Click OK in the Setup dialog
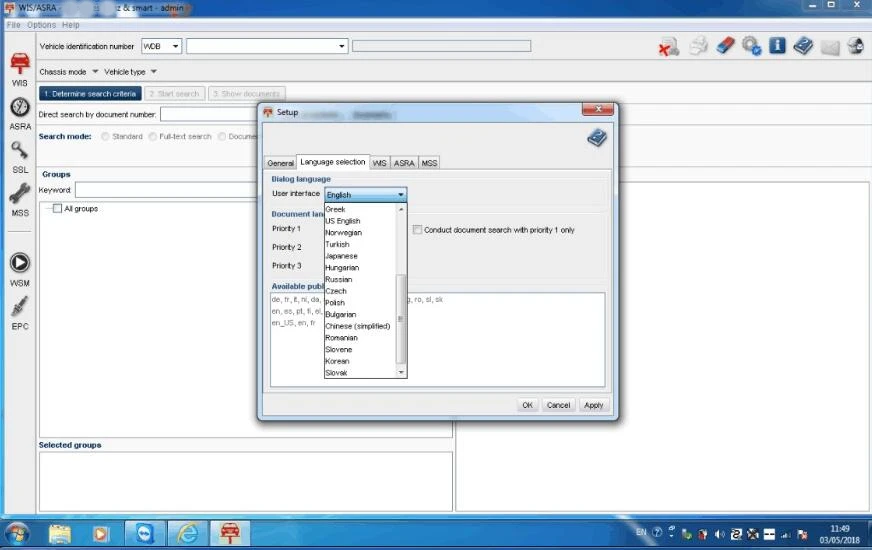This screenshot has height=550, width=872. tap(527, 405)
